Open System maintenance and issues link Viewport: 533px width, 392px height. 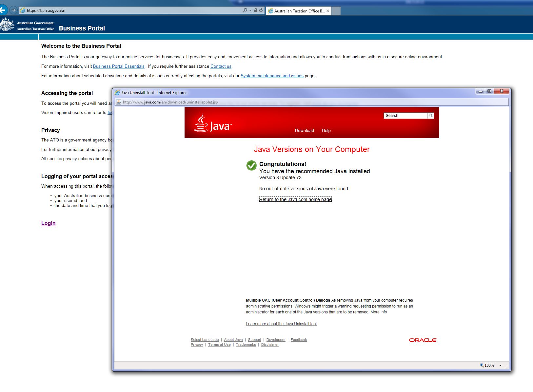pos(272,76)
